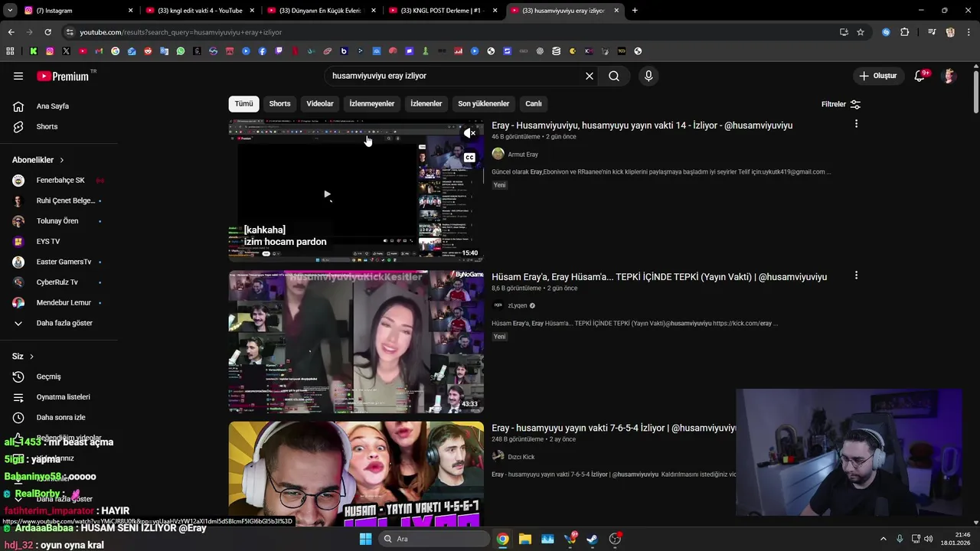Screen dimensions: 980x551
Task: Open the Hüsam Eray'a TEPKİ İÇİNDE TEPKİ title
Action: [x=659, y=277]
